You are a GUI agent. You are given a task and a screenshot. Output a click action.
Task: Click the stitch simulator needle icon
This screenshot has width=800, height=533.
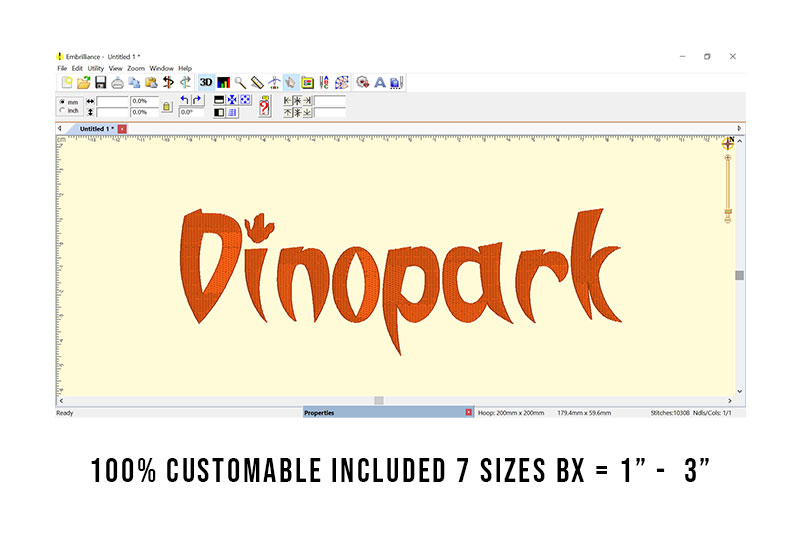274,82
